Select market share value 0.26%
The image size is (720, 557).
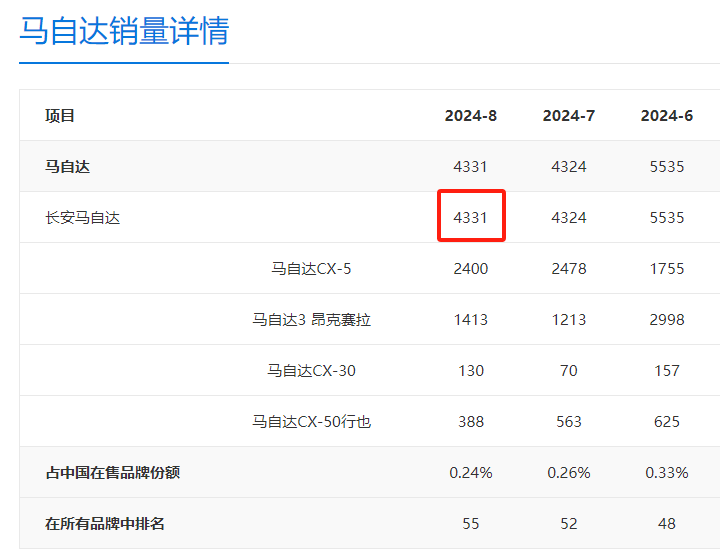tap(568, 473)
